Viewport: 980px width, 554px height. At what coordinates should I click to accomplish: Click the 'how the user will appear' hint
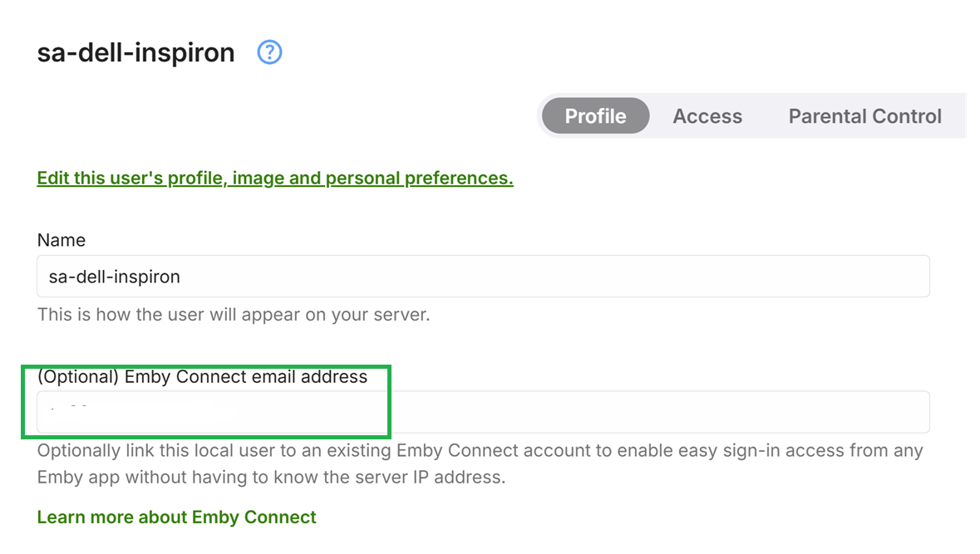[x=233, y=316]
